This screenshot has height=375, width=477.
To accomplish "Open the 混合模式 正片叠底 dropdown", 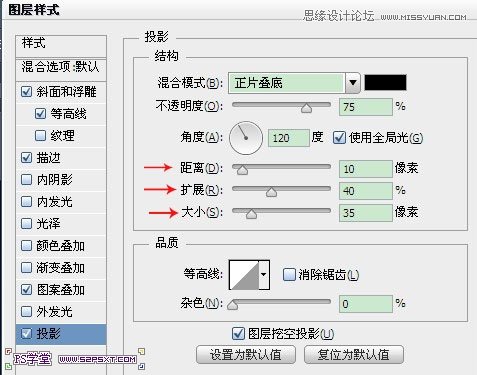I will (x=294, y=83).
